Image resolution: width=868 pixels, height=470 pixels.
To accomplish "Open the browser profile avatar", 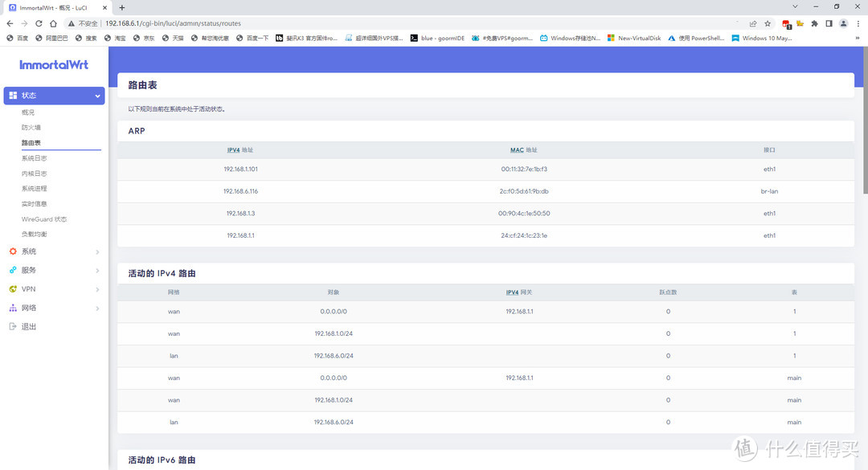I will [x=843, y=23].
